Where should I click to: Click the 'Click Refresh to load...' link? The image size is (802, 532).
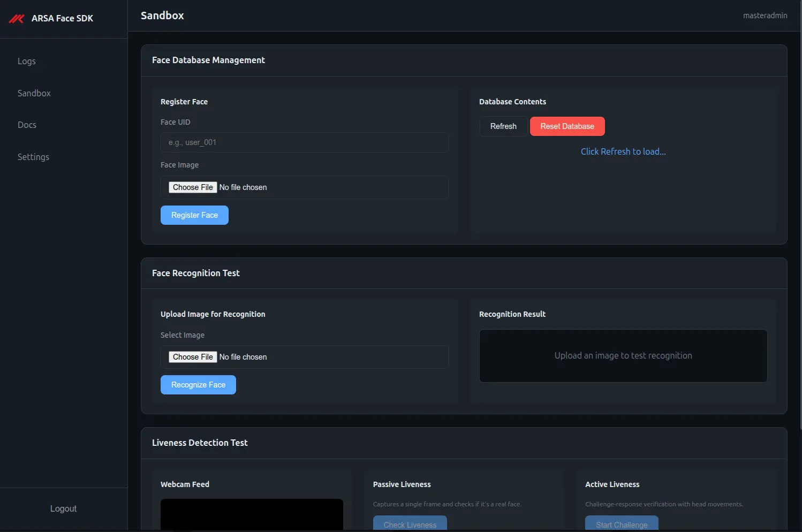(x=623, y=151)
